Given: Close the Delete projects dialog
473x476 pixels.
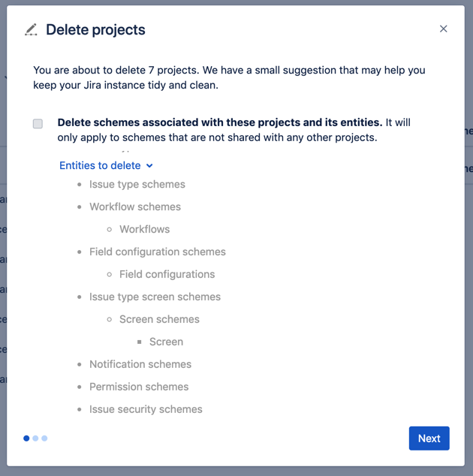Looking at the screenshot, I should pos(443,29).
